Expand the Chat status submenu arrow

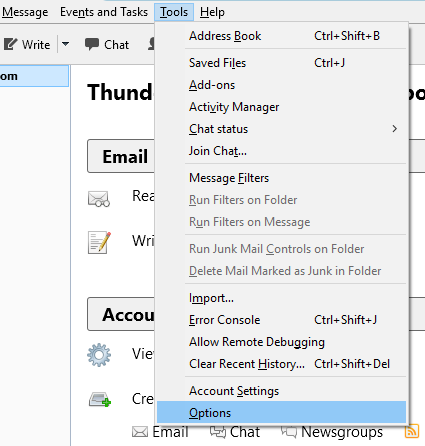tap(395, 129)
